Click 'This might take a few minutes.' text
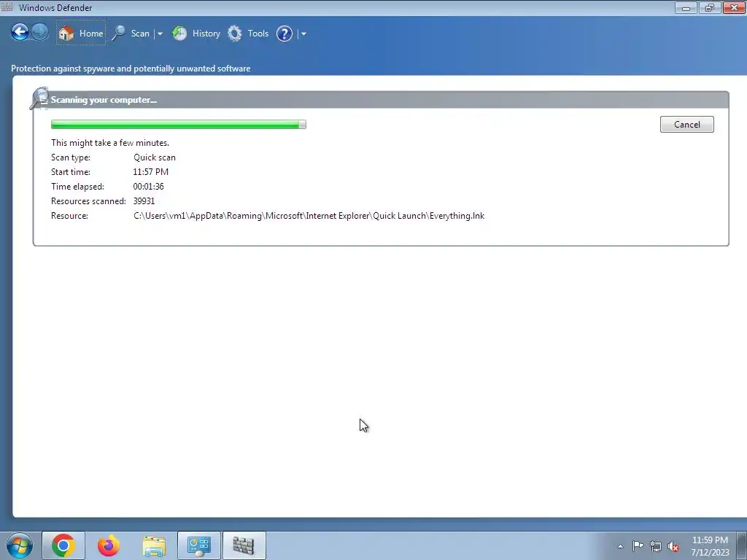This screenshot has width=747, height=560. pyautogui.click(x=110, y=143)
